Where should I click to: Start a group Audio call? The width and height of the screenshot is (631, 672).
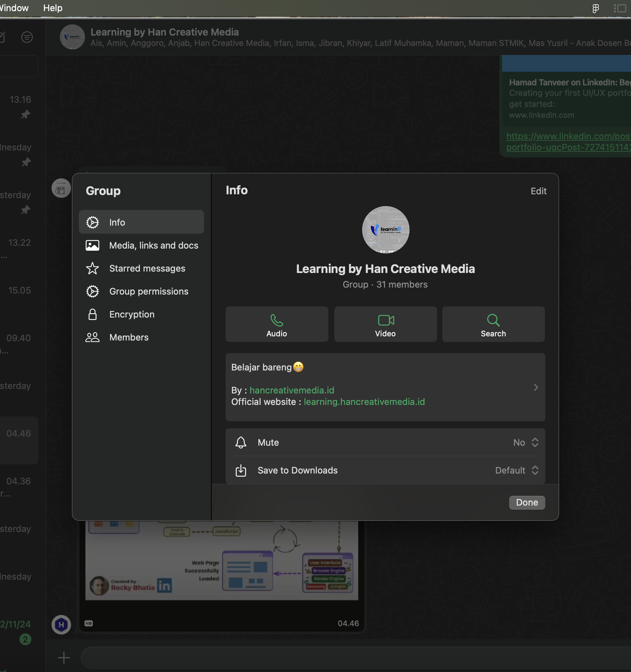[276, 324]
